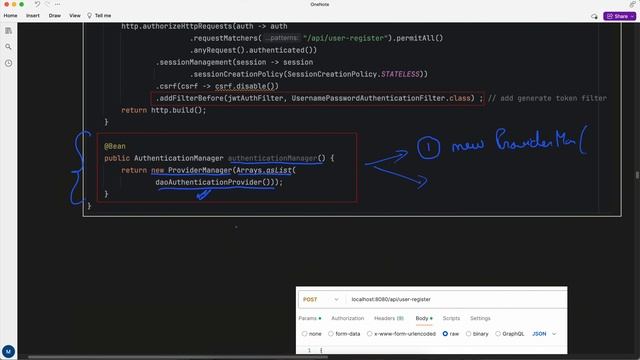Select x-www-form-urlencoded radio button
The image size is (640, 360).
(x=370, y=334)
